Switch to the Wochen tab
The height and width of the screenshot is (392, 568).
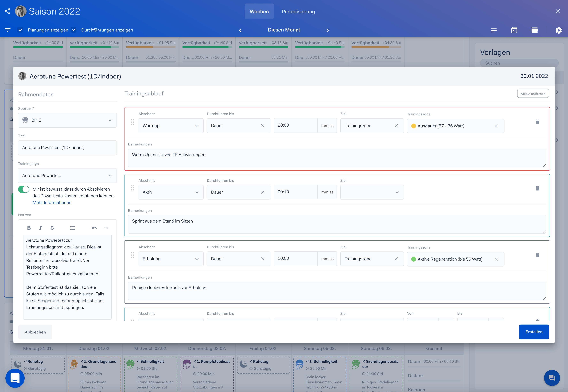tap(259, 12)
